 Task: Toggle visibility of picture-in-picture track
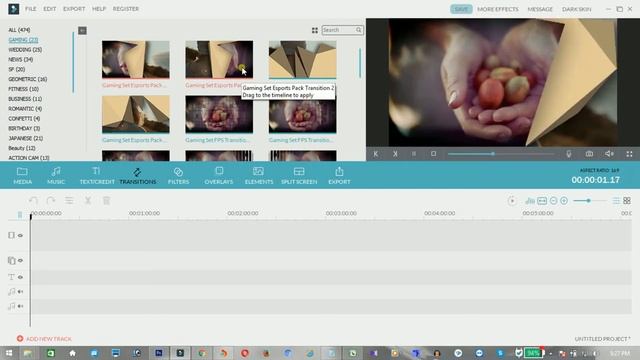(x=20, y=260)
